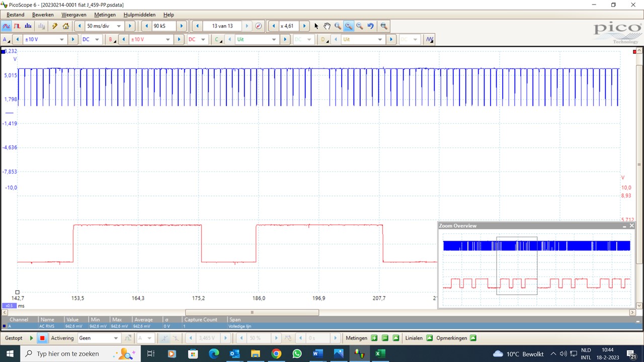Image resolution: width=644 pixels, height=362 pixels.
Task: Click the home icon in toolbar
Action: [x=65, y=26]
